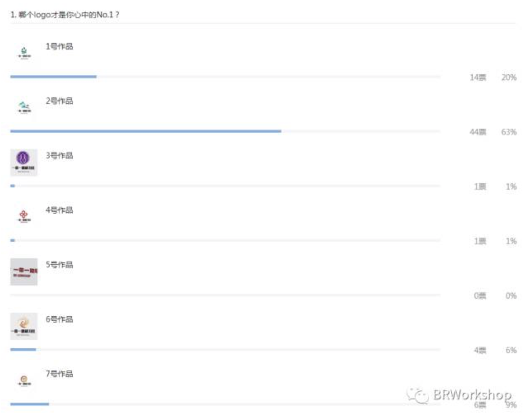Open the orange swirl logo of 6号作品

click(x=24, y=326)
